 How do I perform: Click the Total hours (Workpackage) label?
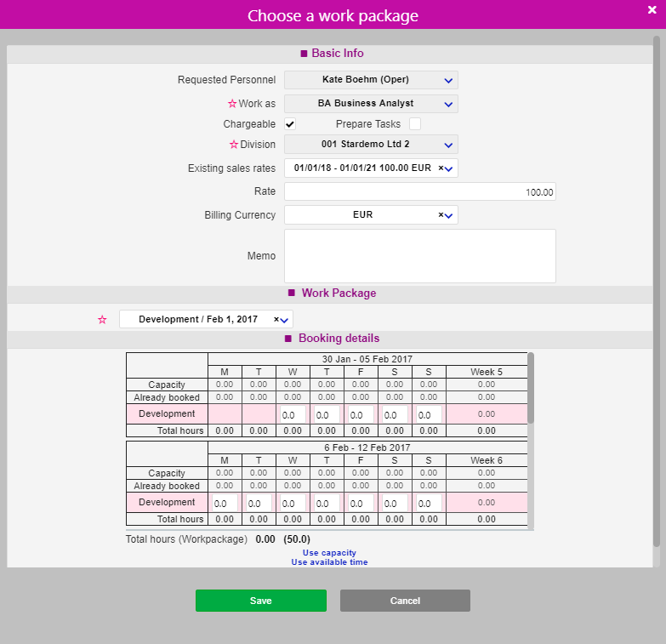186,539
